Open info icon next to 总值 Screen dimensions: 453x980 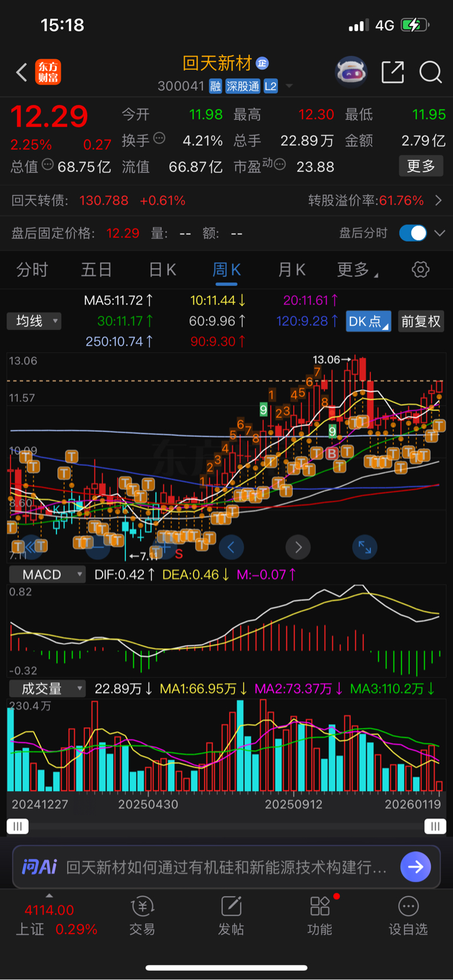click(x=48, y=164)
